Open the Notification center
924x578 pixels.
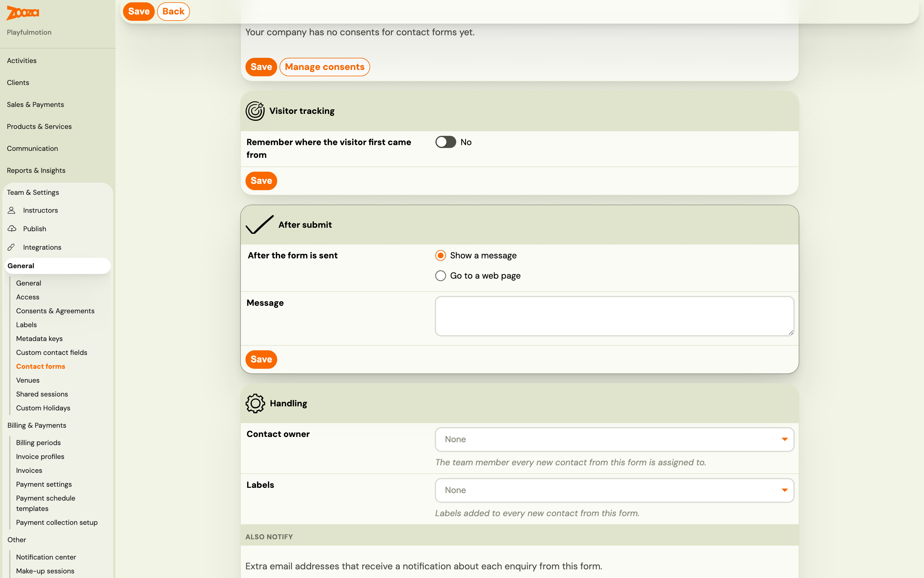click(46, 557)
